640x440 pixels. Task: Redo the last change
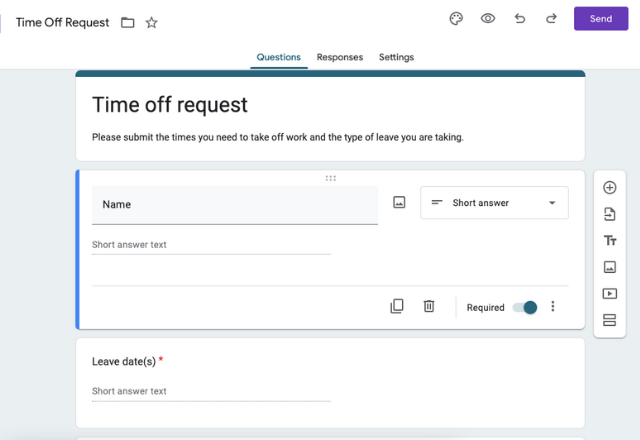click(551, 18)
